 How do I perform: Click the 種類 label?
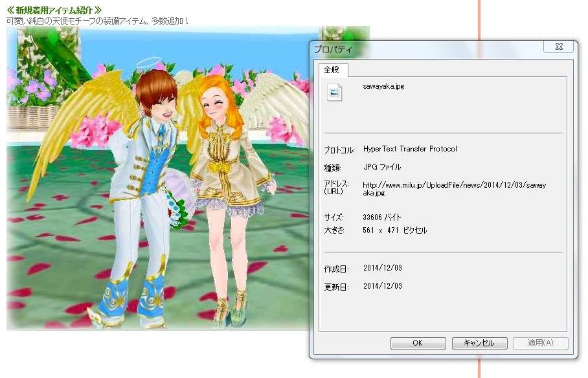click(x=332, y=168)
